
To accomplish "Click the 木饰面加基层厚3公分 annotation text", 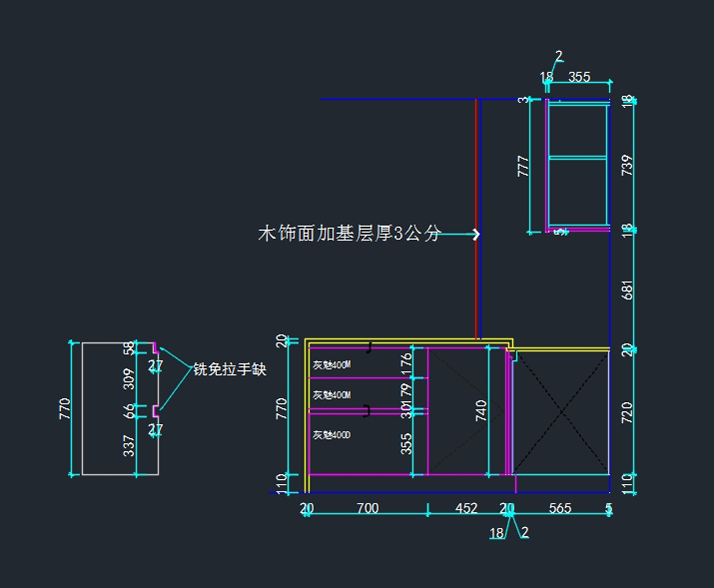I will click(350, 234).
